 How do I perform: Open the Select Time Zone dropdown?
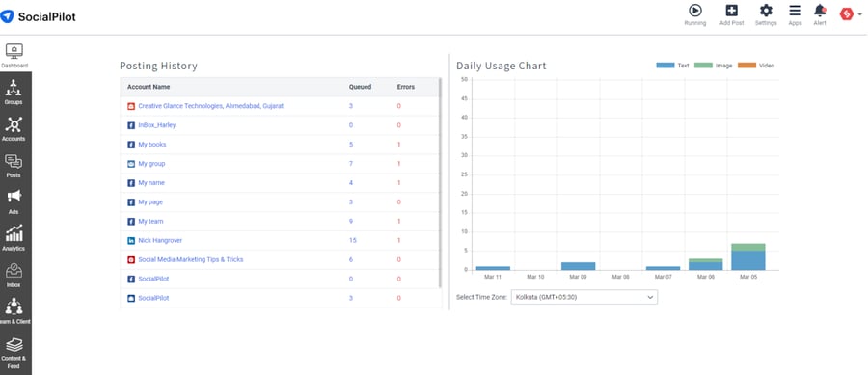click(x=584, y=297)
